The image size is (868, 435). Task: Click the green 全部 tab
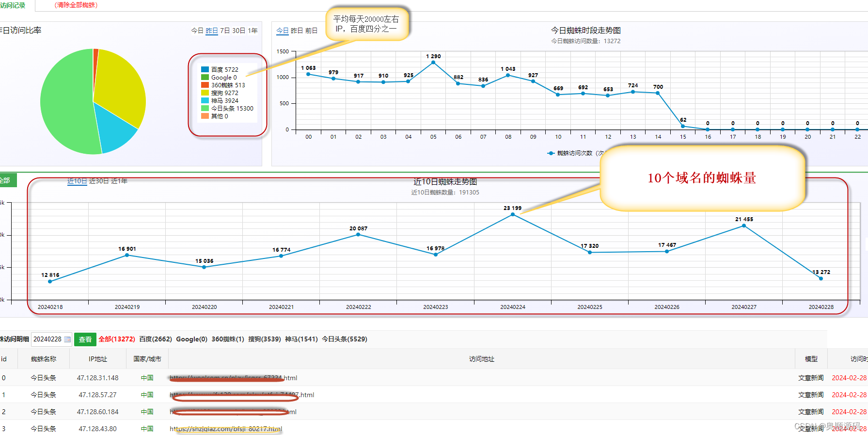pos(7,180)
